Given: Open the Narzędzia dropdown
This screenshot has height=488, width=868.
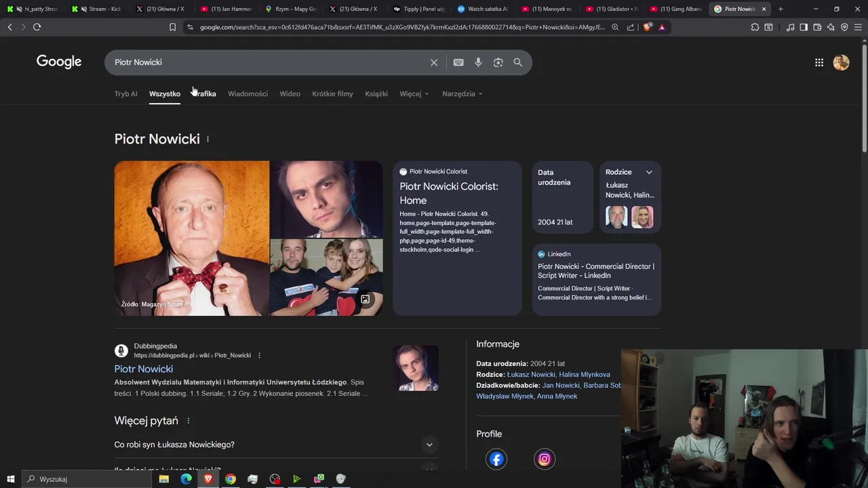Looking at the screenshot, I should 462,94.
